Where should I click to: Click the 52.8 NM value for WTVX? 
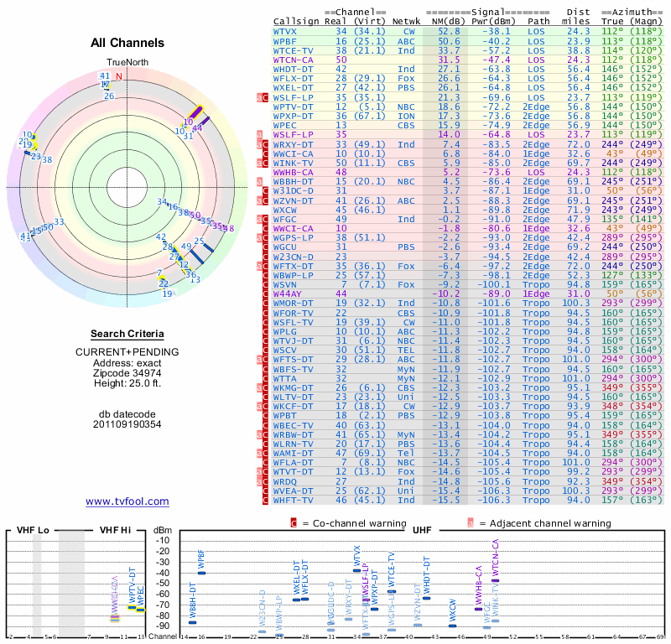tap(449, 31)
